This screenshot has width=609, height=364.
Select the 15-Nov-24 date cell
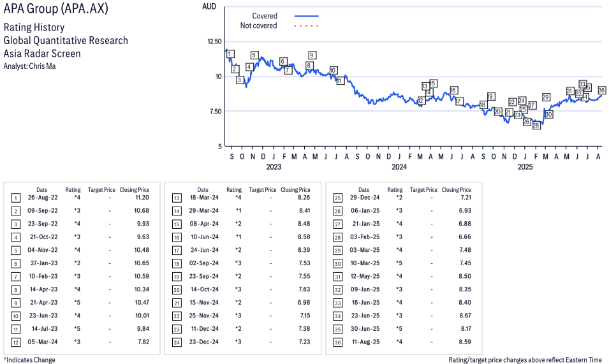pos(204,302)
